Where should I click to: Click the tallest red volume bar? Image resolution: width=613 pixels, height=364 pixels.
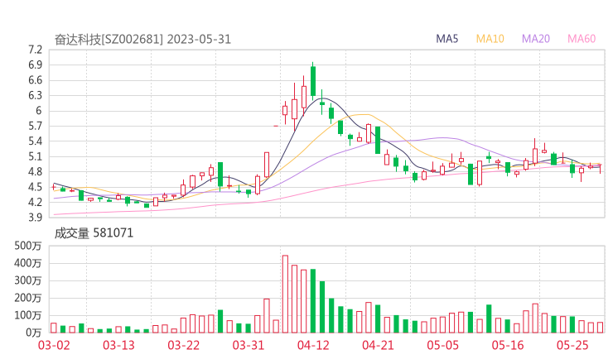click(286, 294)
